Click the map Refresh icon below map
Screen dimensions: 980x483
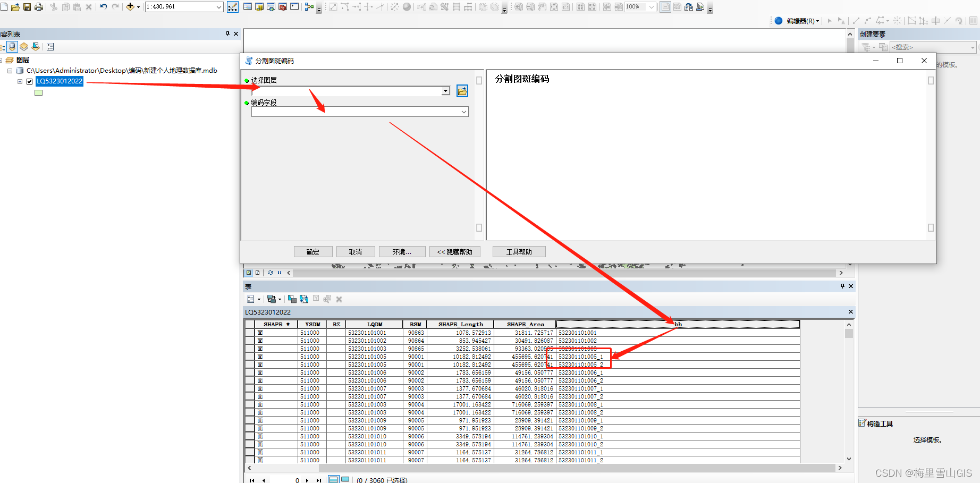tap(271, 273)
